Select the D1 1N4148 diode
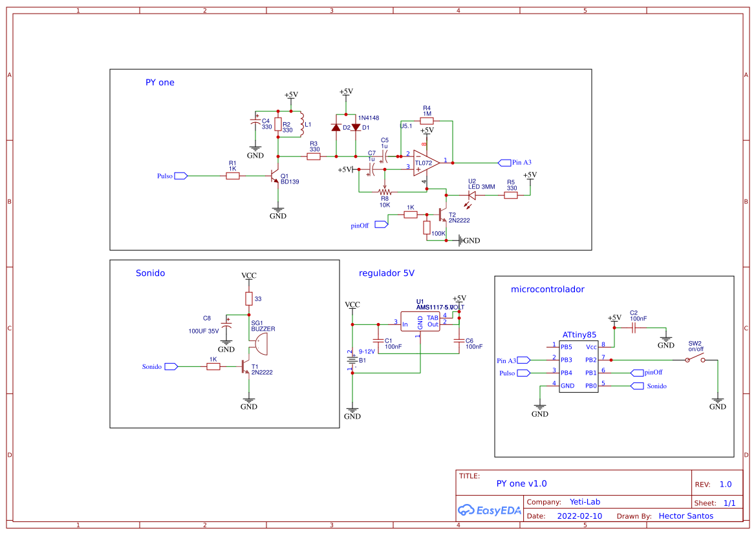This screenshot has height=535, width=756. pyautogui.click(x=355, y=127)
